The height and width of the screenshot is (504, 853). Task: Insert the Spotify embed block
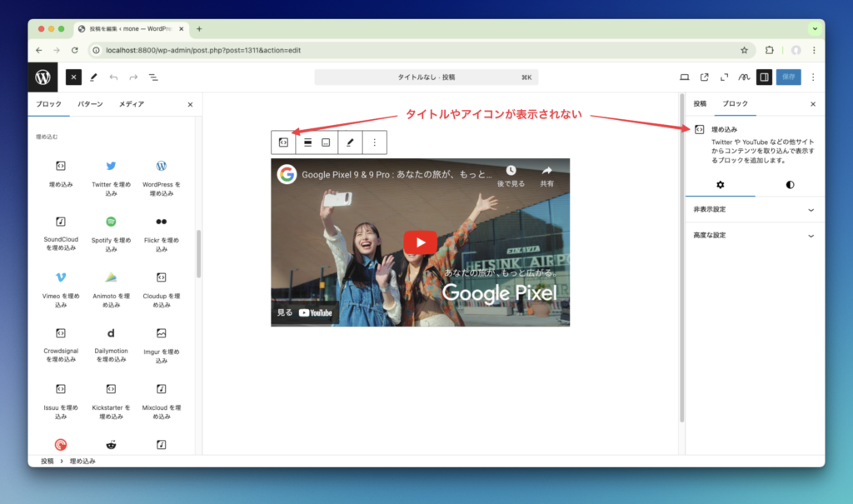click(111, 233)
